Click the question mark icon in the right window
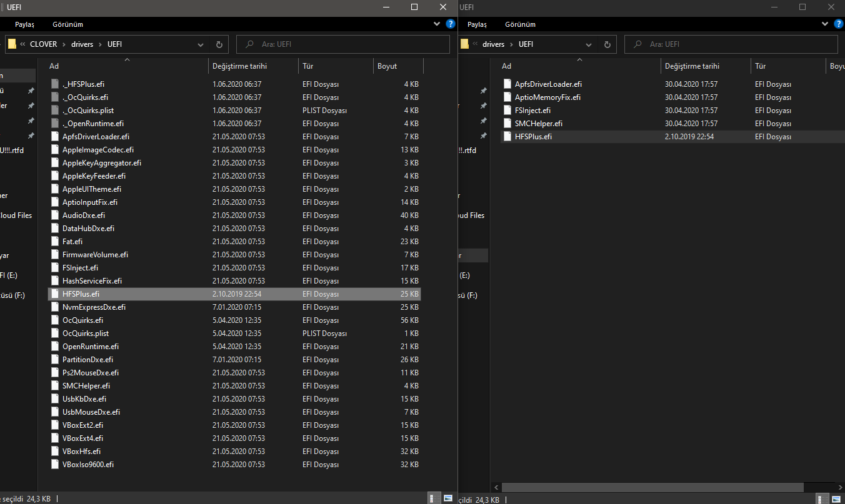The image size is (845, 504). point(839,24)
